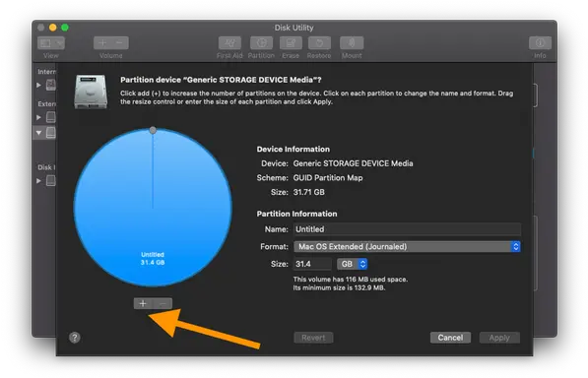The image size is (588, 378).
Task: Click the Mount toolbar icon
Action: pyautogui.click(x=352, y=43)
